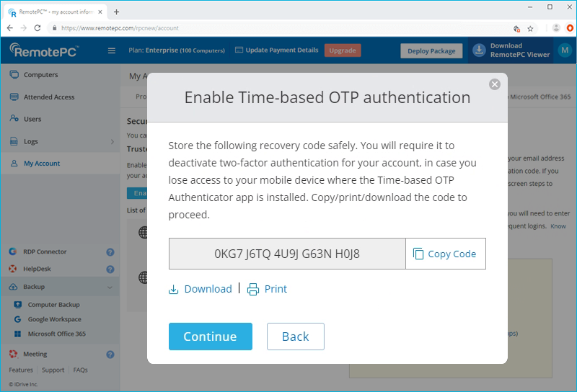
Task: Open the user profile avatar menu
Action: pyautogui.click(x=563, y=50)
